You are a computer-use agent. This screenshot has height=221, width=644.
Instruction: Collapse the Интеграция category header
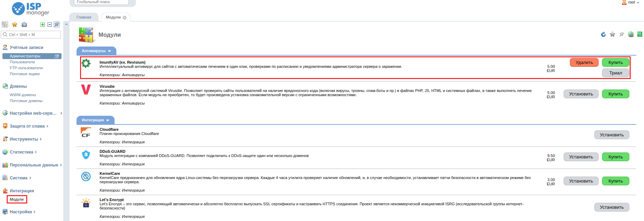tap(96, 120)
